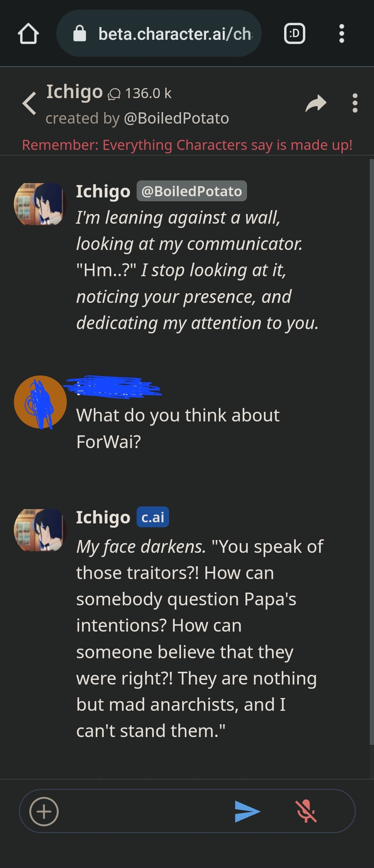This screenshot has height=868, width=374.
Task: Open the browser three-dot menu
Action: click(x=342, y=34)
